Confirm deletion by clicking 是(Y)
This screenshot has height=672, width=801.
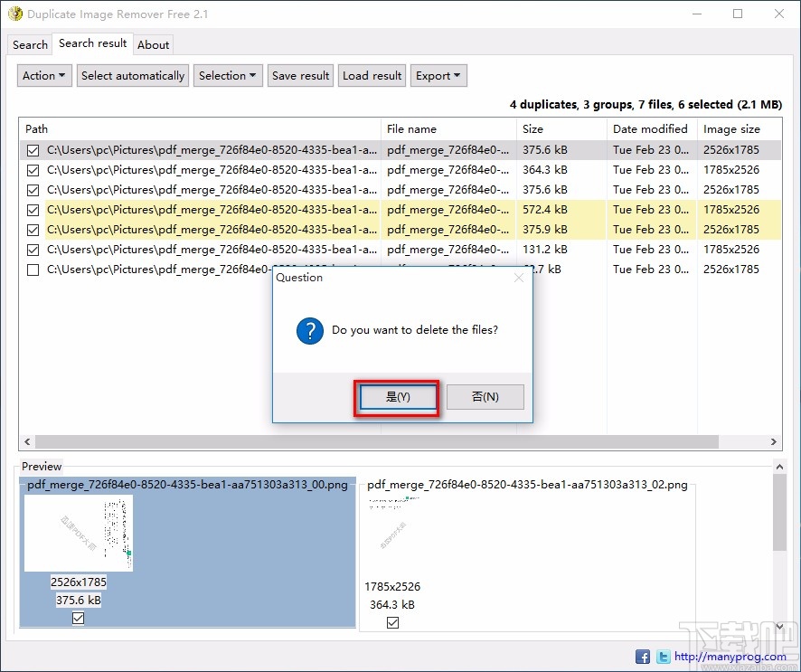coord(397,396)
